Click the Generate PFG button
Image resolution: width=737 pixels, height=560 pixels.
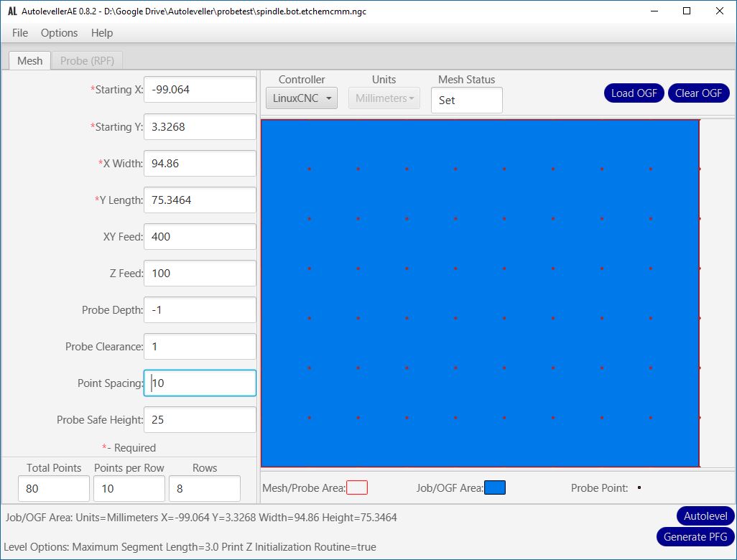695,537
